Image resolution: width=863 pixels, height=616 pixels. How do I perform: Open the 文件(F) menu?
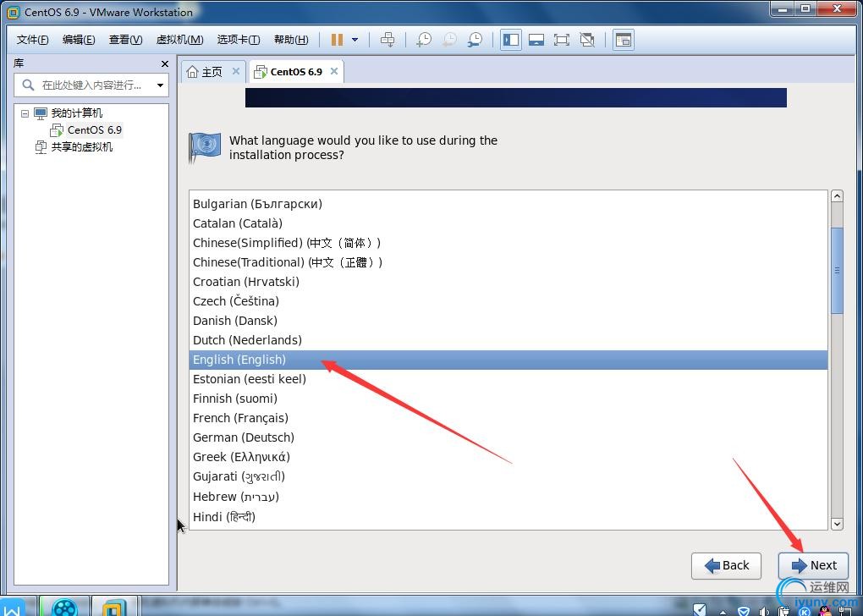coord(32,40)
